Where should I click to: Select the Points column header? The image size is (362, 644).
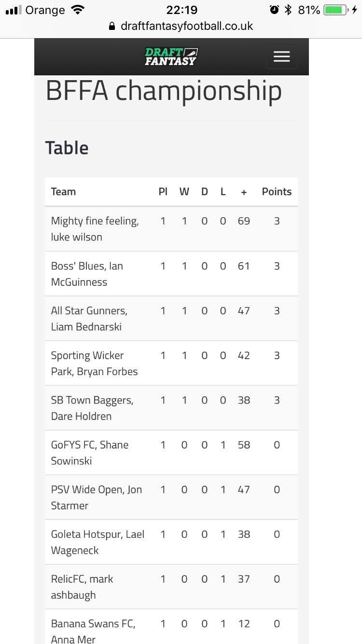(x=277, y=192)
